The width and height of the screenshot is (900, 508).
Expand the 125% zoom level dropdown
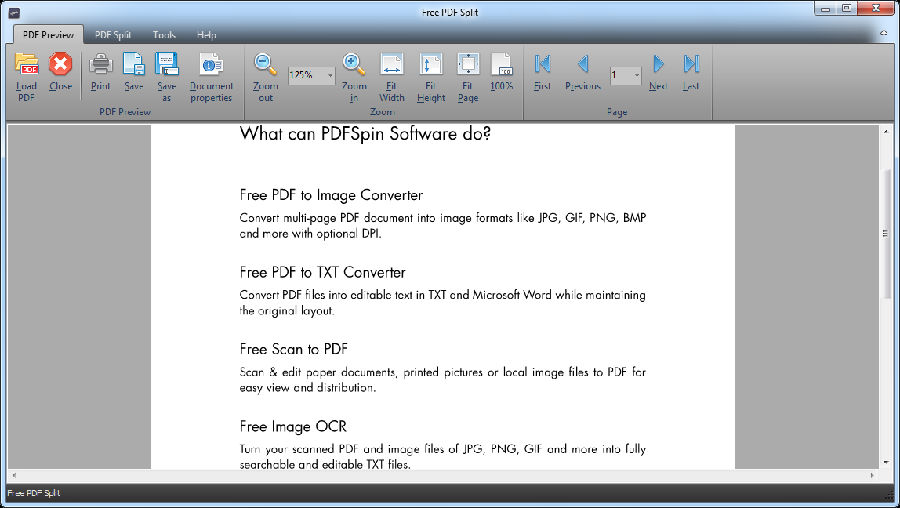[330, 75]
